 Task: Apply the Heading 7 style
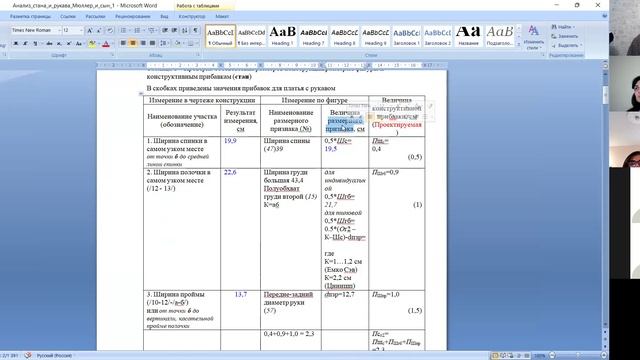click(313, 36)
